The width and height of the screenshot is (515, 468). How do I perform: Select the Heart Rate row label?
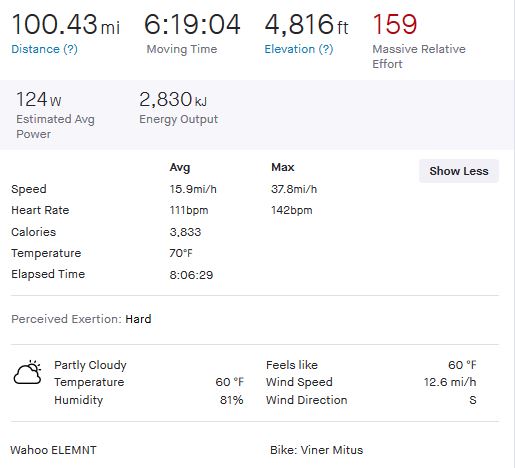click(x=40, y=210)
